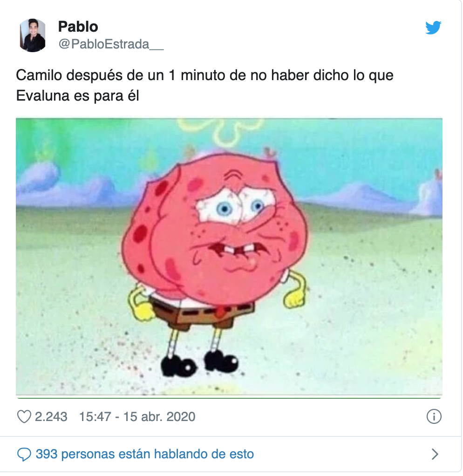The image size is (463, 476).
Task: View the SpongeBob meme image
Action: (x=229, y=258)
